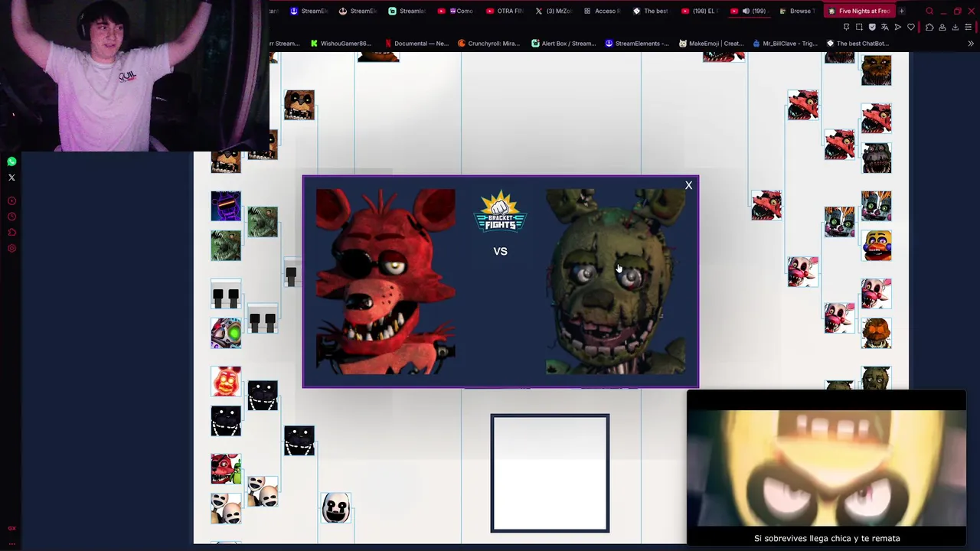
Task: Select the single white puppet mask thumbnail
Action: (x=336, y=508)
